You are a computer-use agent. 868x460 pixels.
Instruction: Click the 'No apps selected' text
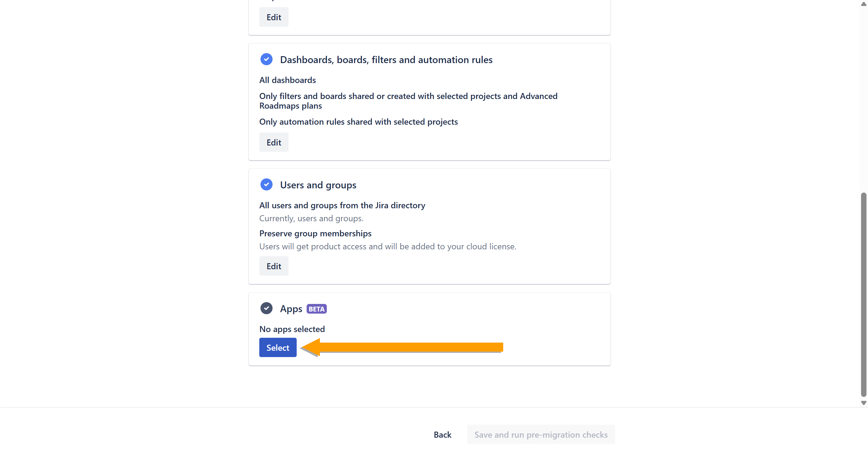click(x=292, y=329)
